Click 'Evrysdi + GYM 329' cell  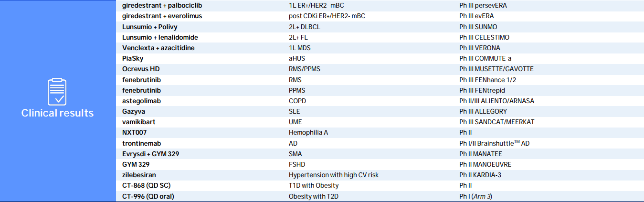coord(150,154)
